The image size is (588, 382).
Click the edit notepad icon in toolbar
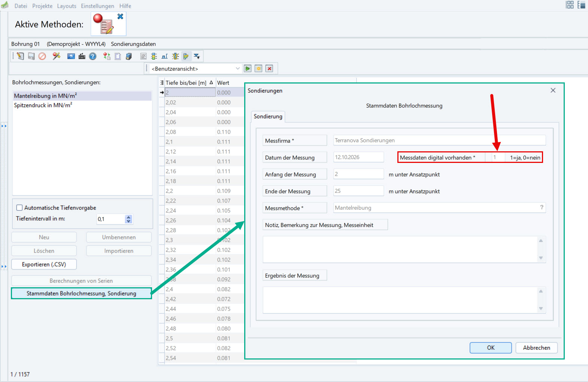[x=20, y=56]
